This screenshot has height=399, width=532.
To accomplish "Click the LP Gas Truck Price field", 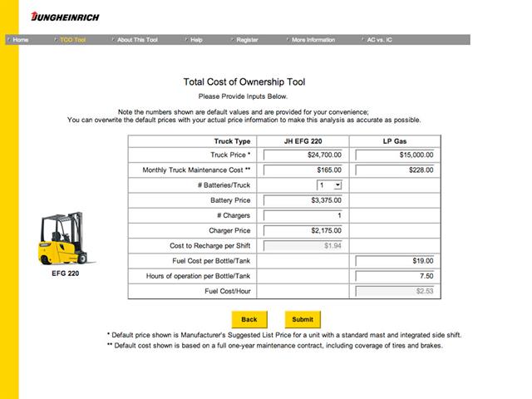I will pos(396,155).
